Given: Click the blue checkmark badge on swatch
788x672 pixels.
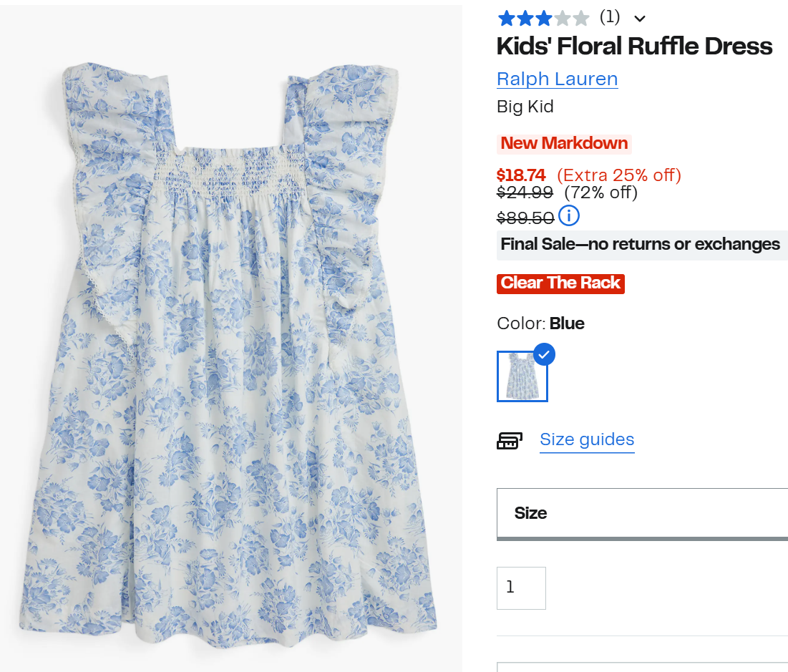Looking at the screenshot, I should point(544,354).
